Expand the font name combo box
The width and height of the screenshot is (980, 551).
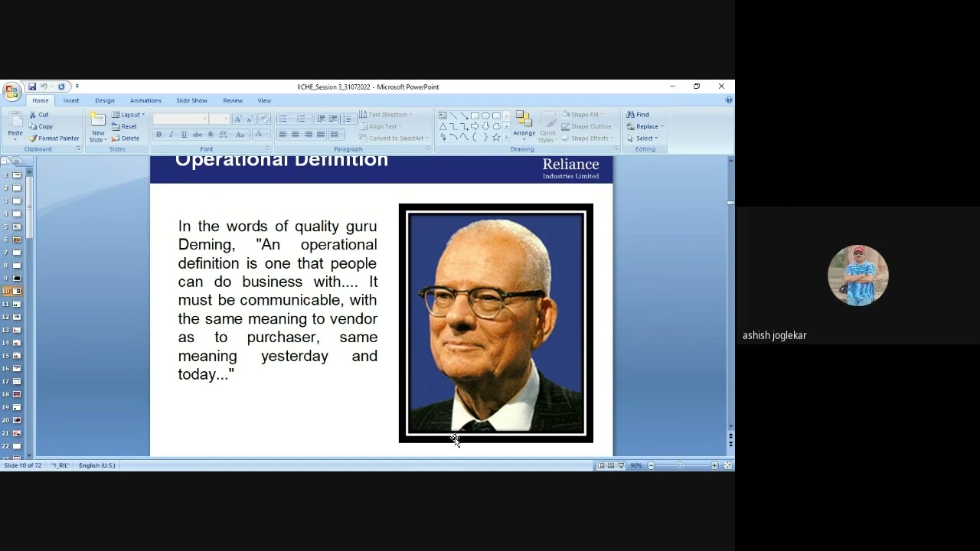tap(205, 119)
